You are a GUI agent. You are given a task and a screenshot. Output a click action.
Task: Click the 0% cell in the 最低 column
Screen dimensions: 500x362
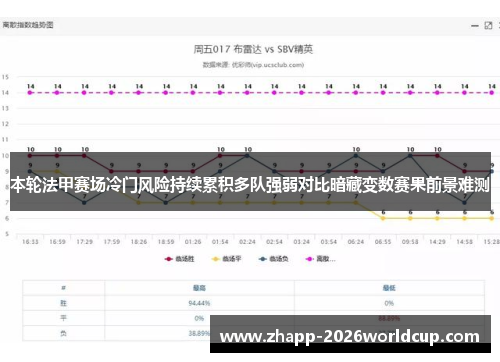[389, 303]
